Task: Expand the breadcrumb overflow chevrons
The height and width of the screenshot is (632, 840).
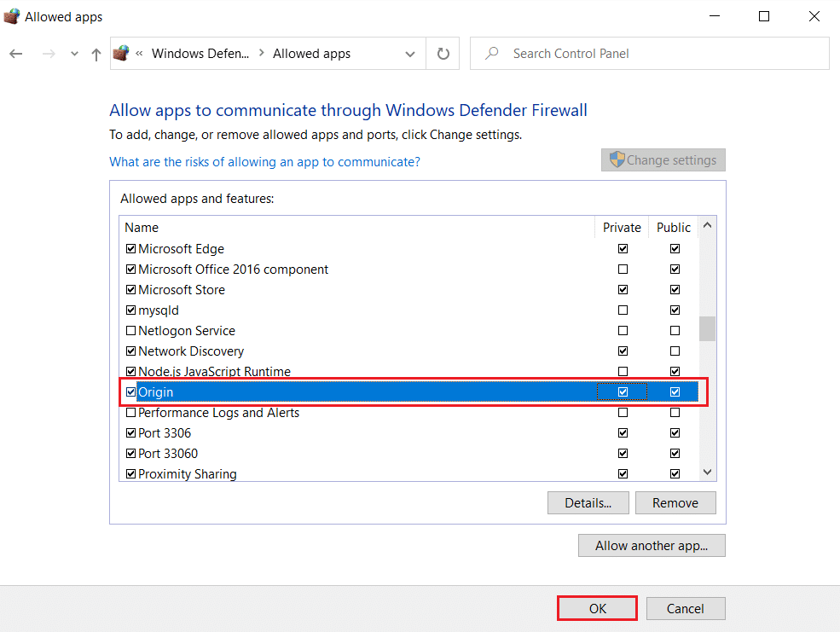Action: (x=139, y=53)
